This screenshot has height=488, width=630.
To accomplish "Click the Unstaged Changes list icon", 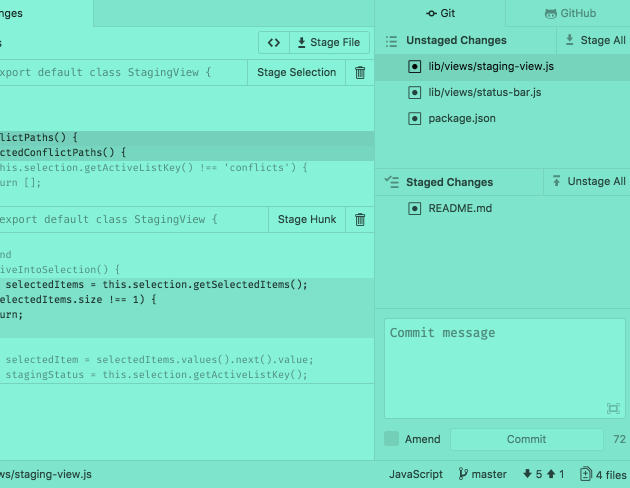I will [x=393, y=41].
